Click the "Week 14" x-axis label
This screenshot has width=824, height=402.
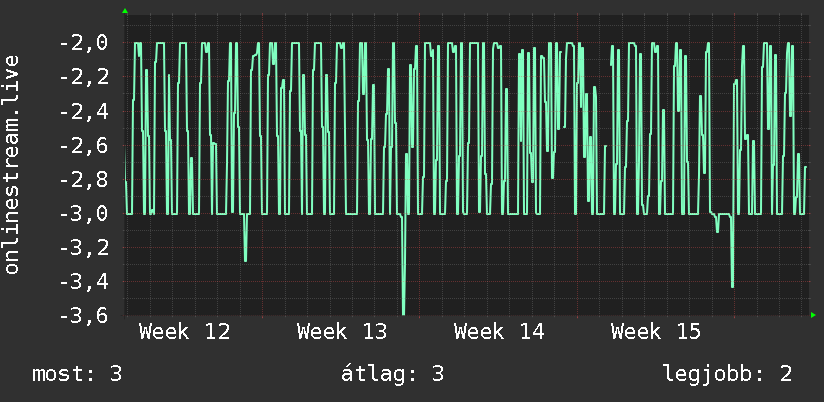(499, 332)
